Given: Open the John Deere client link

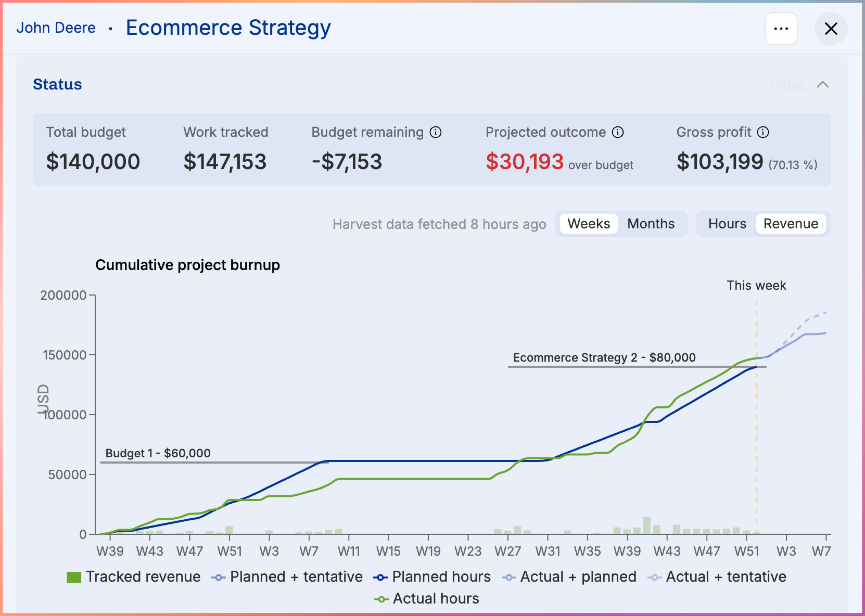Looking at the screenshot, I should pyautogui.click(x=56, y=28).
